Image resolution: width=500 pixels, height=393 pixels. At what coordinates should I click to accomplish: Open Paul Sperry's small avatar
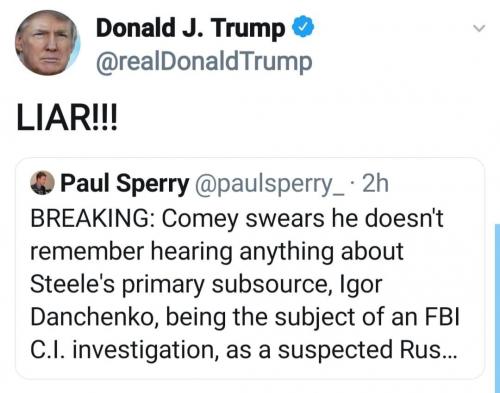[42, 183]
